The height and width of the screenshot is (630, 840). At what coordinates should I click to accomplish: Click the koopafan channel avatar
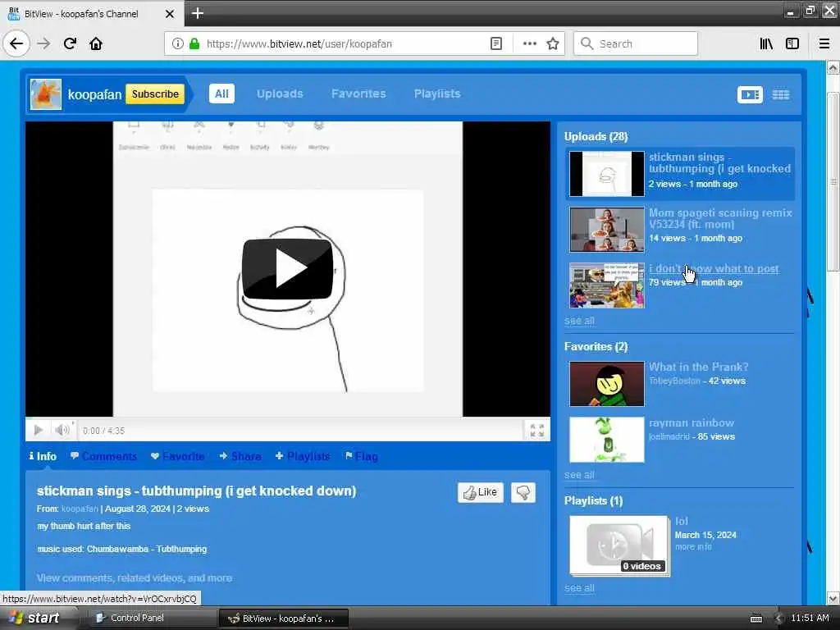[46, 94]
